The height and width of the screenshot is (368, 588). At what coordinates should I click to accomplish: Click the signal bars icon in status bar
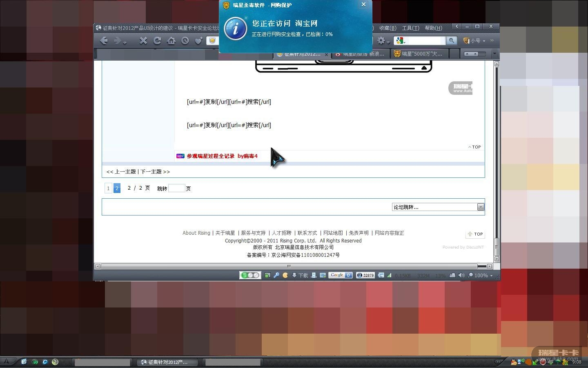pos(389,275)
